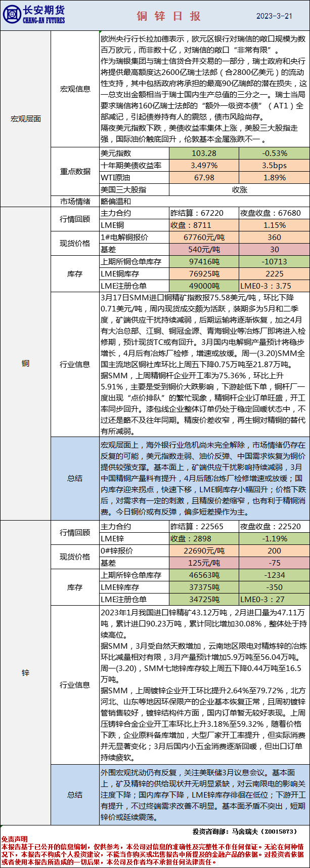Click the 67760元/吨 copper spot price
310x868 pixels.
(204, 238)
